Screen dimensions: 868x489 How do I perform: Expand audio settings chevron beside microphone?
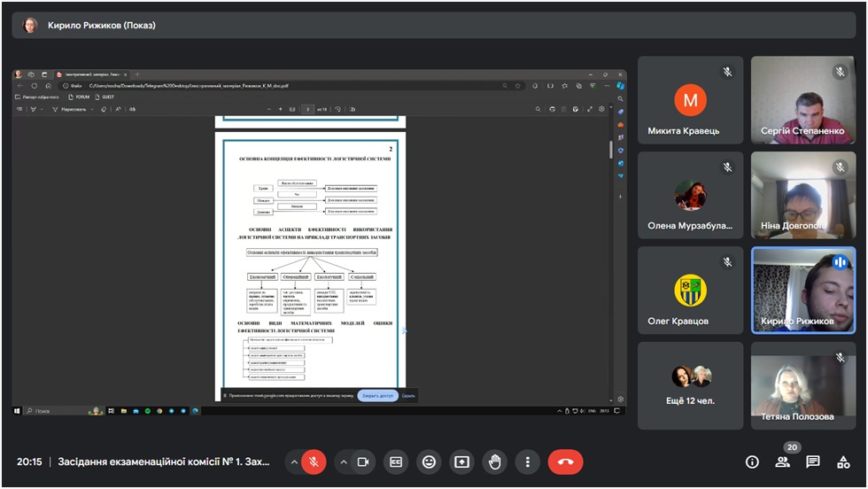[293, 462]
